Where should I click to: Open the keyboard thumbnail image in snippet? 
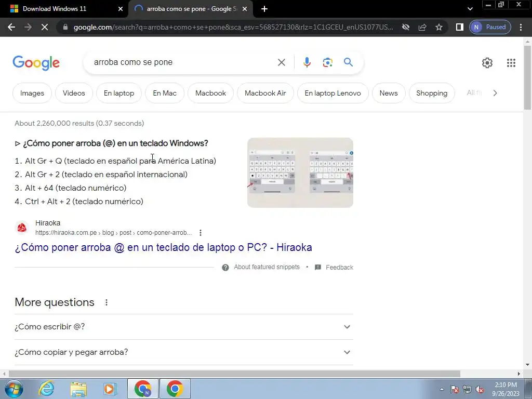pyautogui.click(x=300, y=172)
